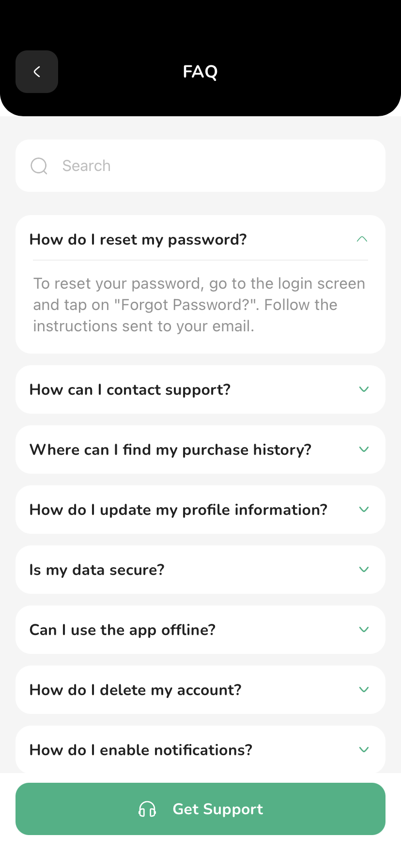Expand the delete my account chevron
This screenshot has height=868, width=401.
tap(364, 690)
